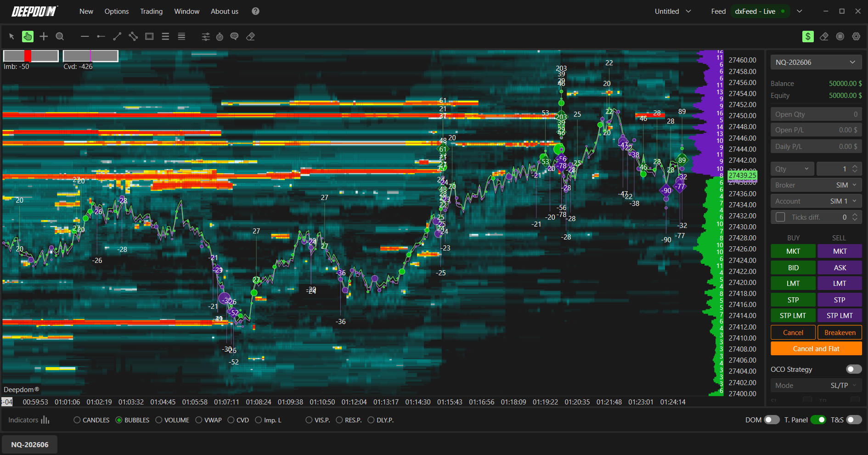Switch to the NQ-202606 bottom tab

30,444
